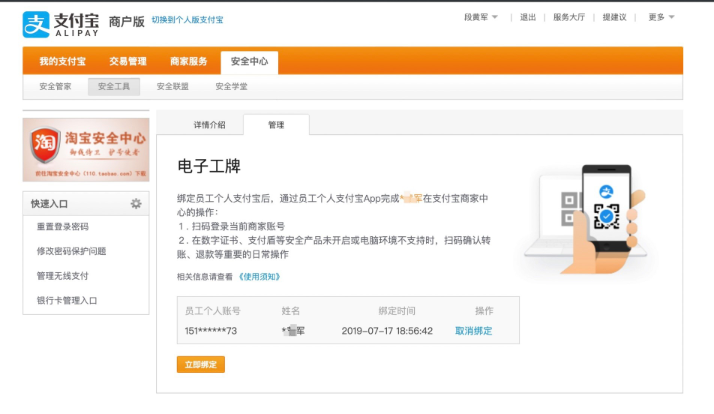Image resolution: width=714 pixels, height=414 pixels.
Task: Open 银行卡管理入口 quick link
Action: (67, 300)
